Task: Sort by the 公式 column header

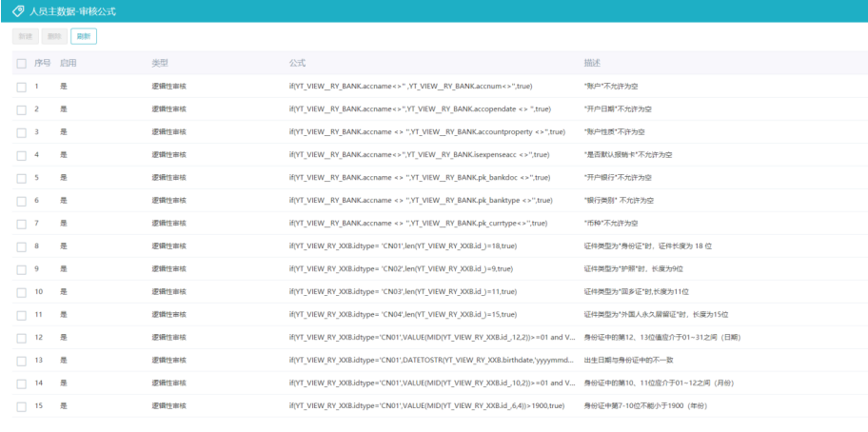Action: coord(297,63)
